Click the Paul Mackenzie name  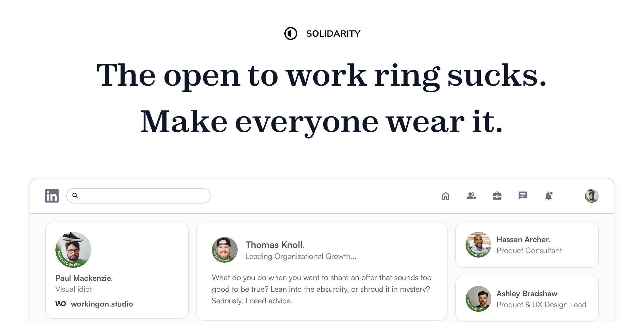pyautogui.click(x=84, y=278)
